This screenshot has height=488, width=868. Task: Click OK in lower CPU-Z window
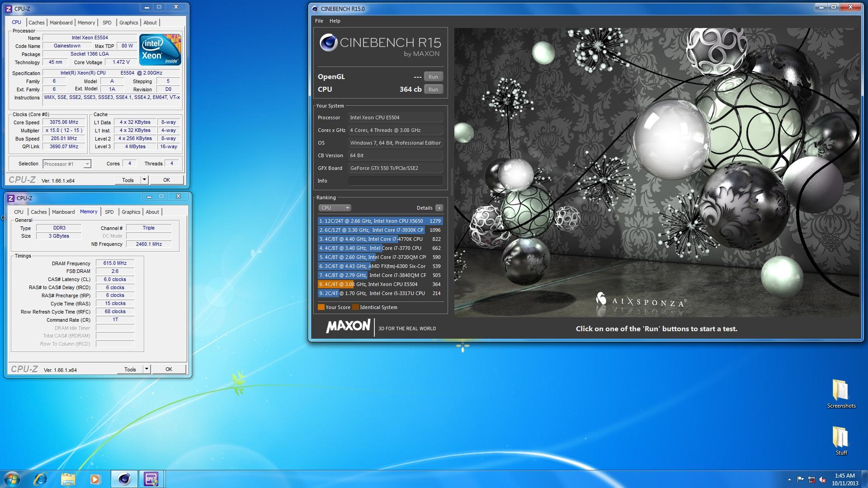169,369
